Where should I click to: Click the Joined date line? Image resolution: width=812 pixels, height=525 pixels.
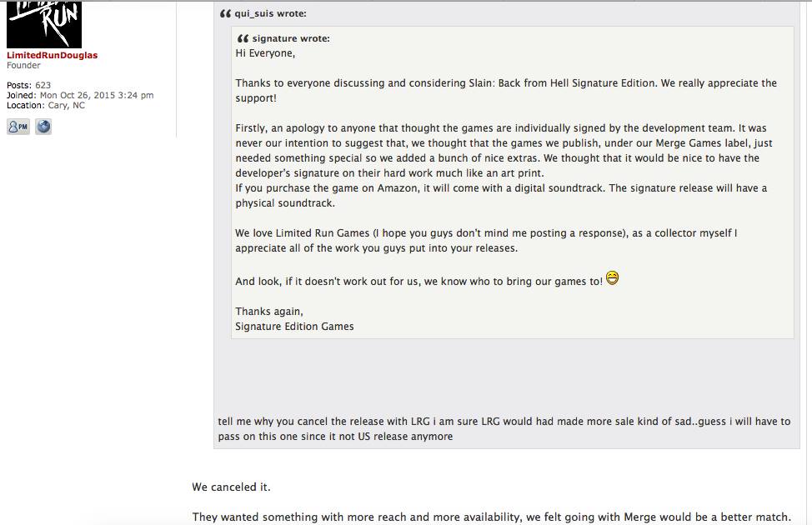80,95
